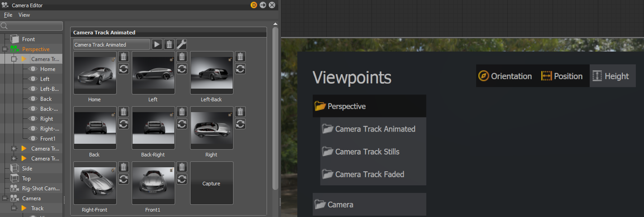Collapse the Track node under Camera

pyautogui.click(x=14, y=208)
